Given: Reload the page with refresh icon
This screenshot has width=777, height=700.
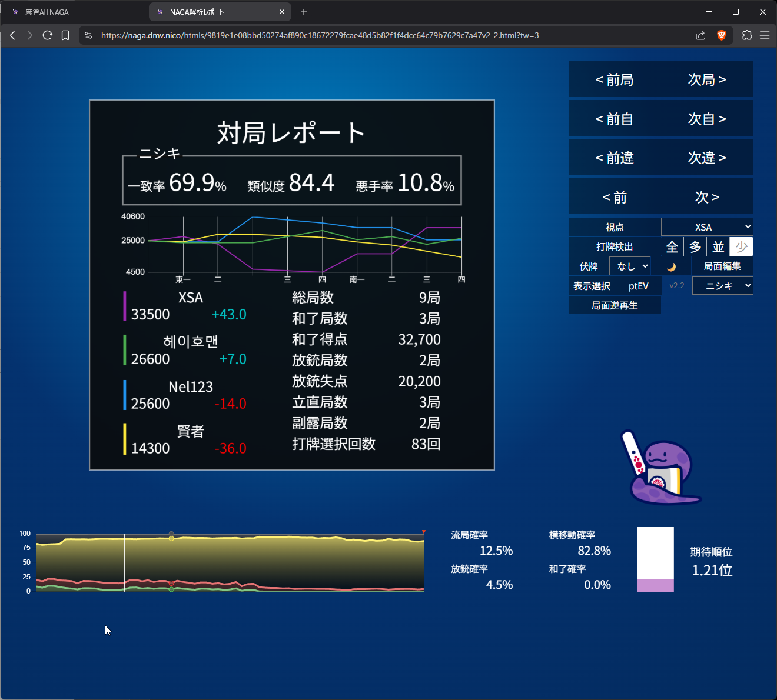Looking at the screenshot, I should pos(48,35).
